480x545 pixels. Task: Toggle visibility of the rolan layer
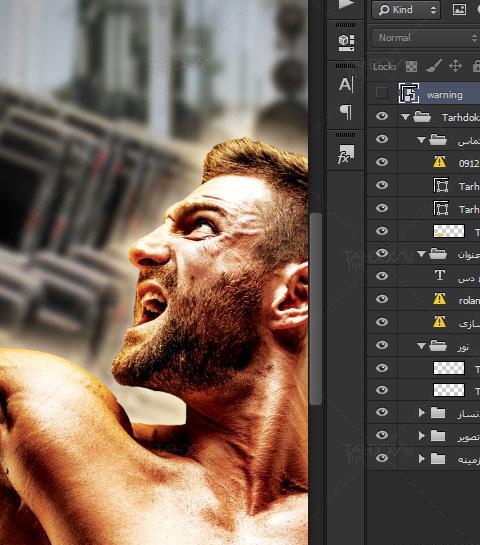coord(382,299)
